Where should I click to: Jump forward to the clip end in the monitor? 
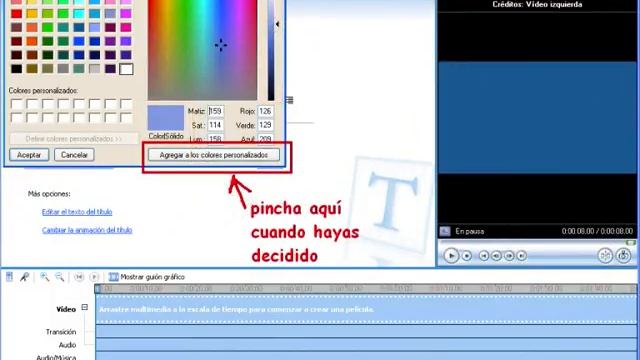(522, 256)
